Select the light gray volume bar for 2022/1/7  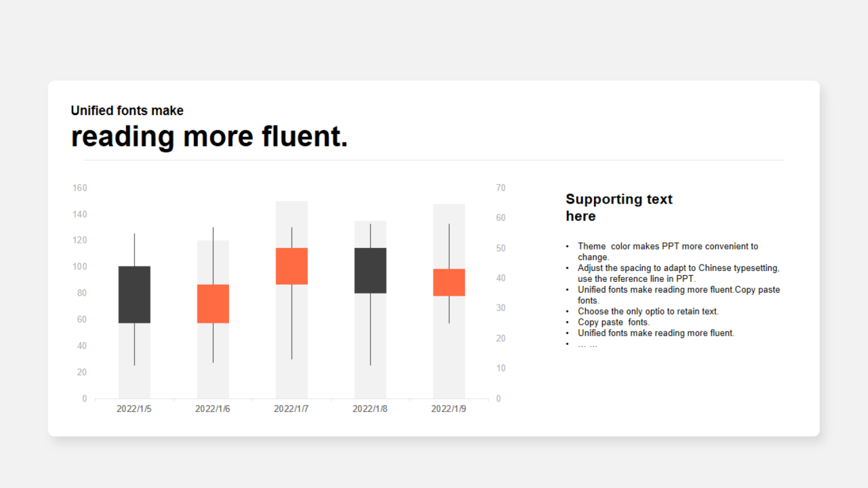pos(292,300)
